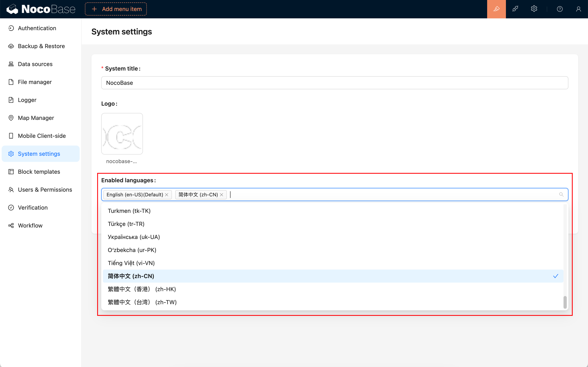Open Backup & Restore sidebar item

click(41, 46)
